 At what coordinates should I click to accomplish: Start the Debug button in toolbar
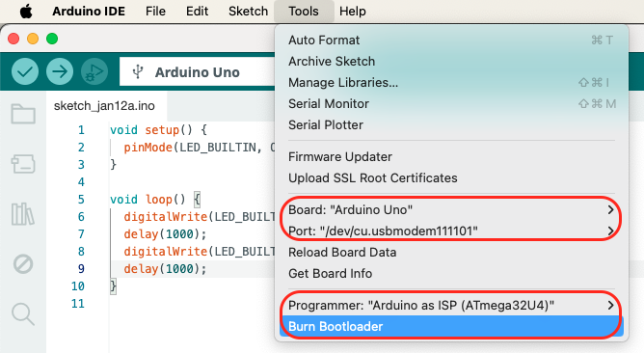point(94,71)
